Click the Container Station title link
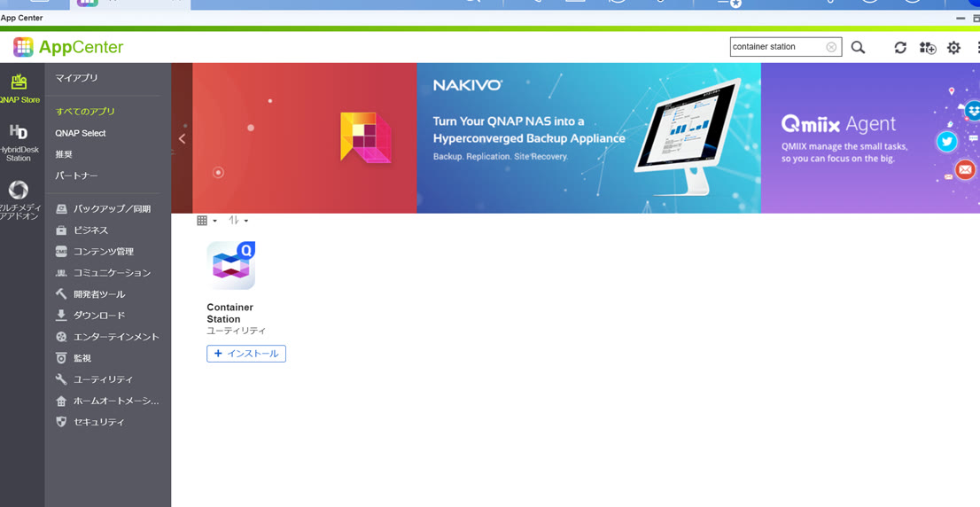980x507 pixels. 229,313
